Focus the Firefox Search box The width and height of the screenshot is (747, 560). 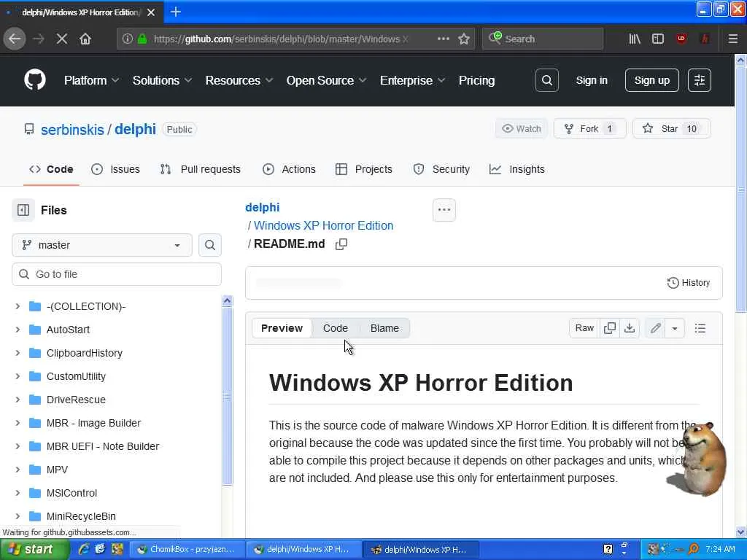tap(543, 39)
